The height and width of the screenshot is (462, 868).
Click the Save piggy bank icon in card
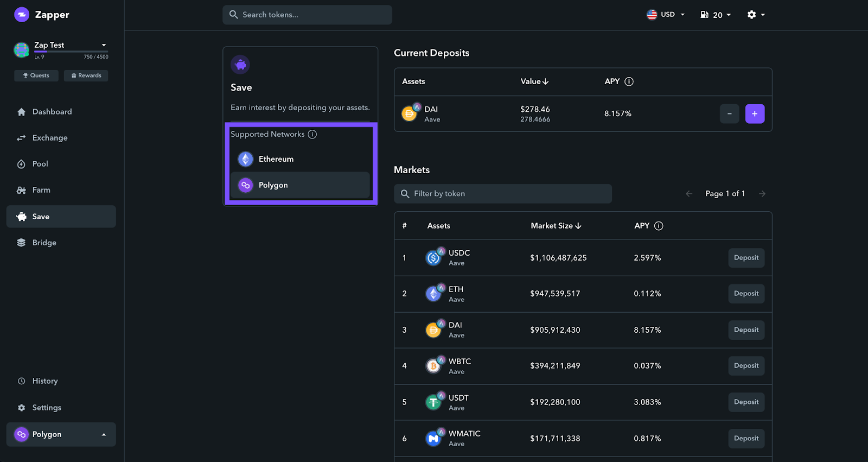point(240,65)
